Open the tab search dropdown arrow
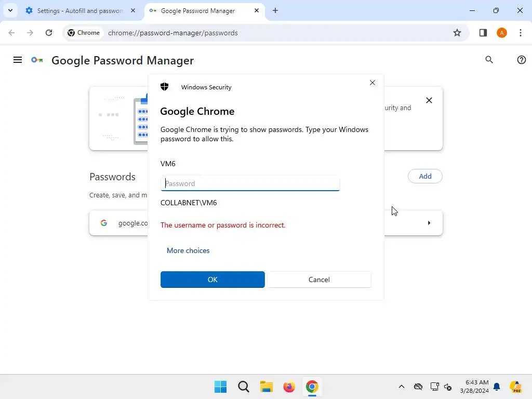Screen dimensions: 532x399 10,10
